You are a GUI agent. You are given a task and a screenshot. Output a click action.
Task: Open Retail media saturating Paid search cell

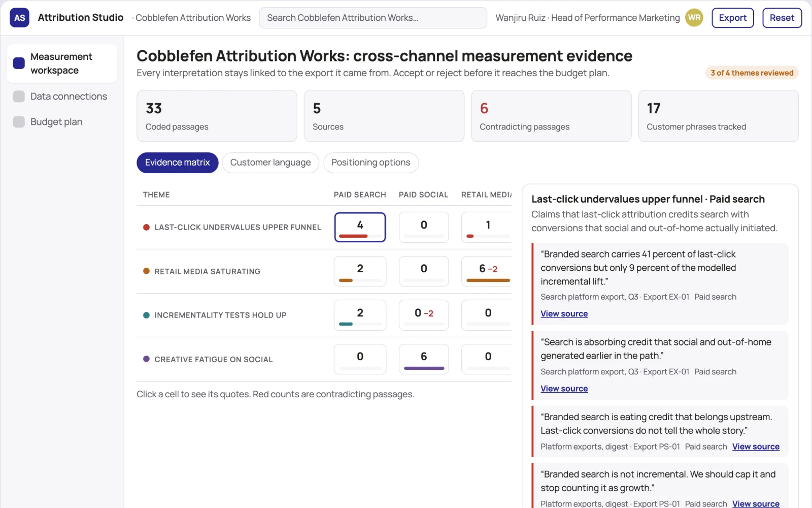pos(360,271)
